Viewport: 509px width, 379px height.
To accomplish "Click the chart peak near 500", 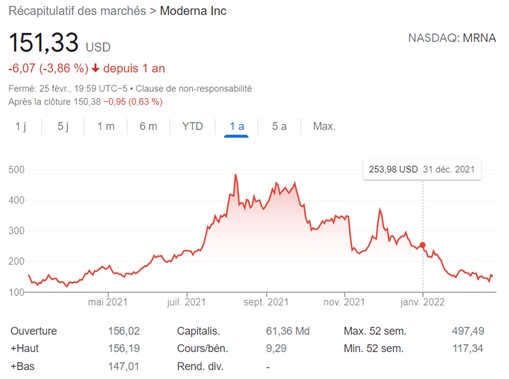I will click(236, 175).
